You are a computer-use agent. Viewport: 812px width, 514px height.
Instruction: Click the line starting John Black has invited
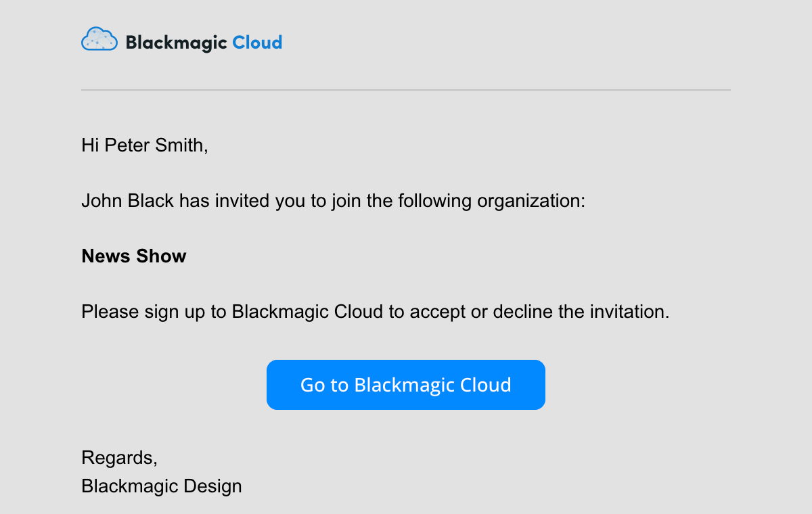point(334,201)
